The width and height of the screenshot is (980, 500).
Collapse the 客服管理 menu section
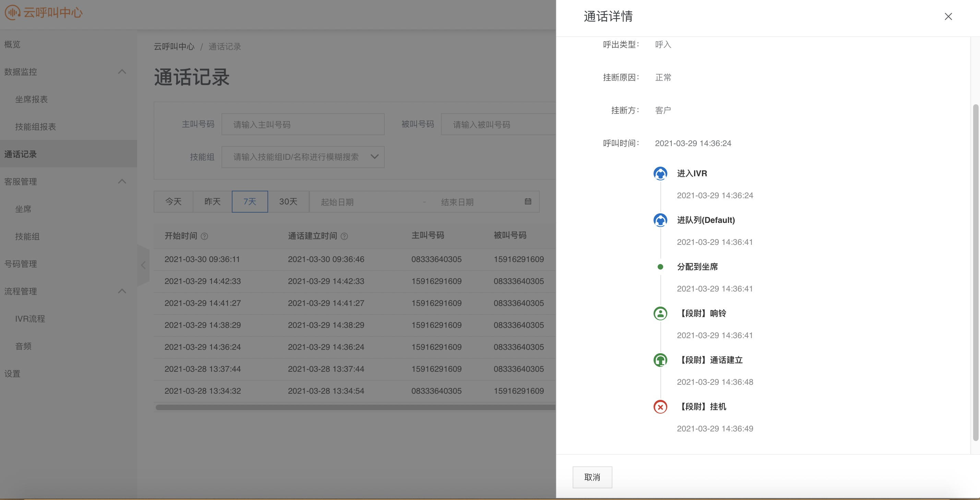point(122,181)
